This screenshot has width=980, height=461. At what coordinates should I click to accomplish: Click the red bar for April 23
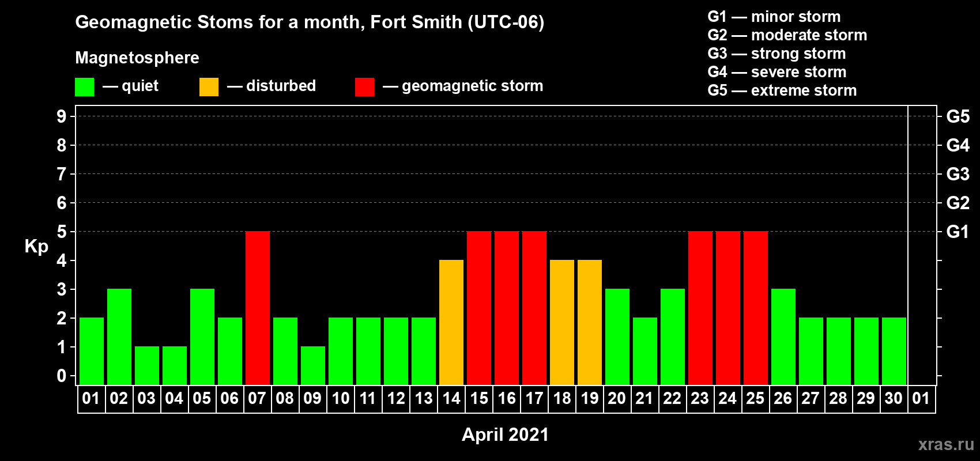point(700,308)
